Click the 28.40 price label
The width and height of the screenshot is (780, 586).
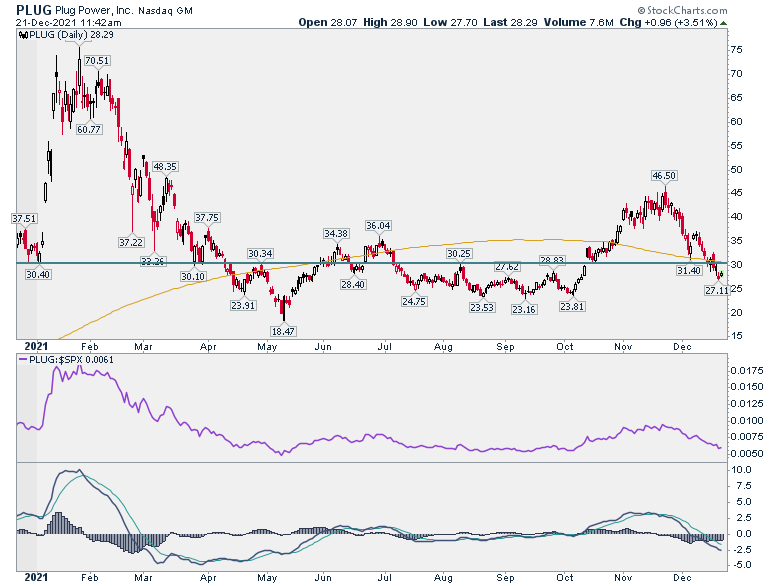(353, 284)
